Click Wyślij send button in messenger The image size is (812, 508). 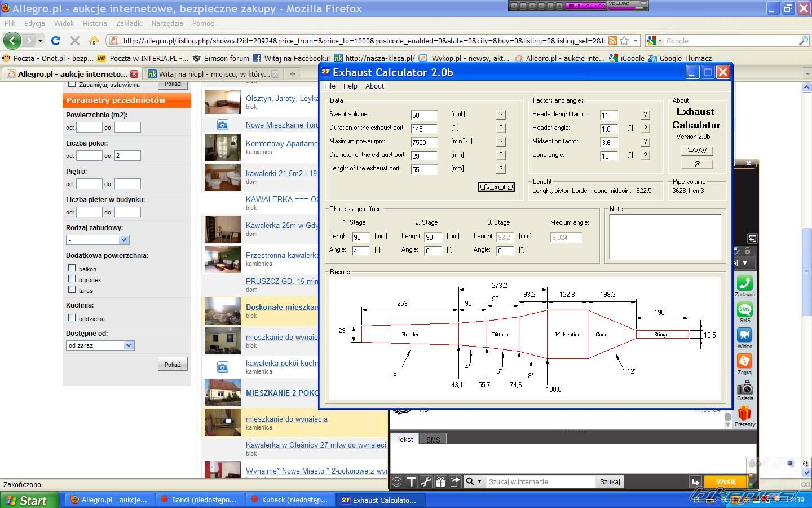(x=726, y=481)
